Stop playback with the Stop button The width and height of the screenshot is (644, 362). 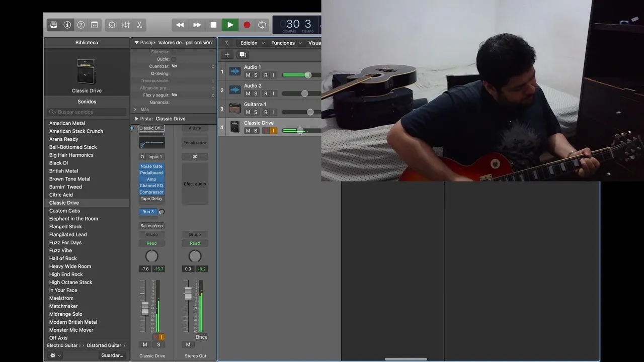click(213, 25)
